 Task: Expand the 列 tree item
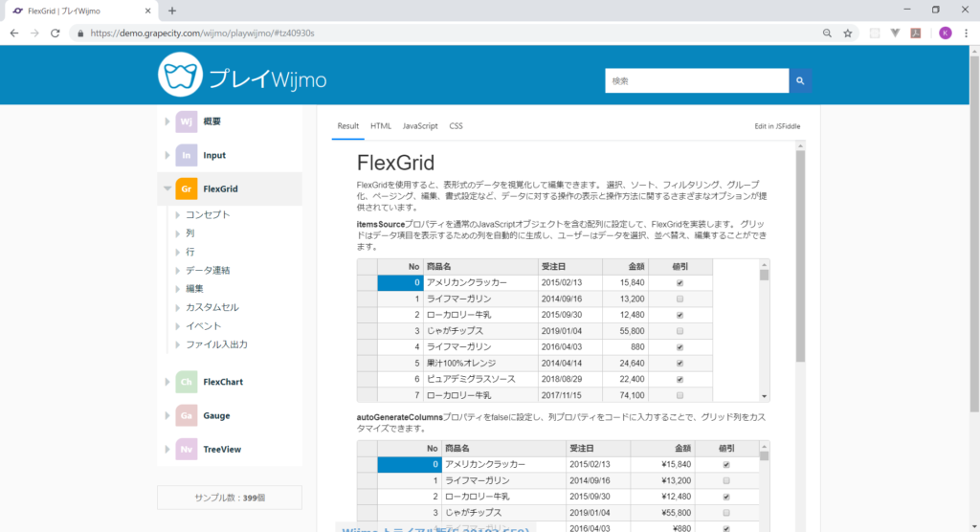coord(177,233)
